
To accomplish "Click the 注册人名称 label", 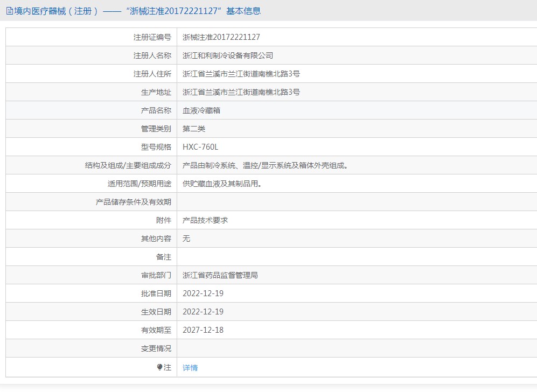I will pos(152,55).
